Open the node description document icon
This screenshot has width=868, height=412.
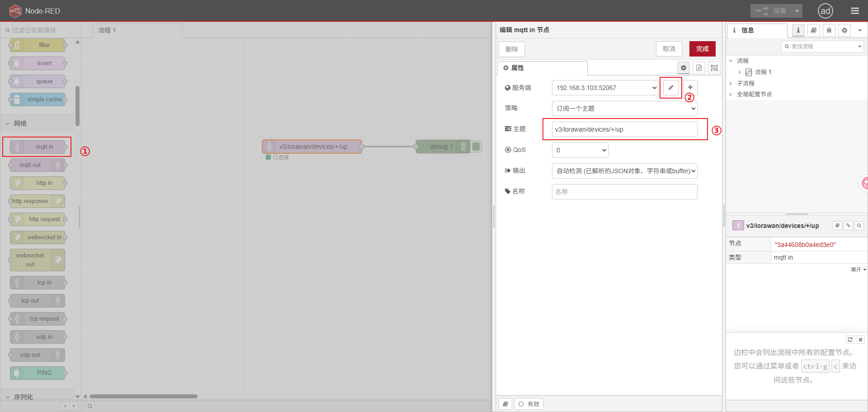click(x=699, y=68)
